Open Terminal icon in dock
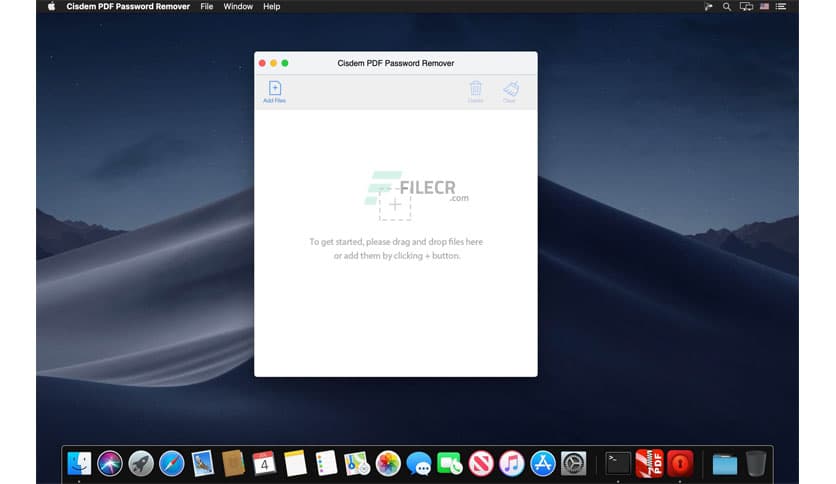 click(618, 463)
